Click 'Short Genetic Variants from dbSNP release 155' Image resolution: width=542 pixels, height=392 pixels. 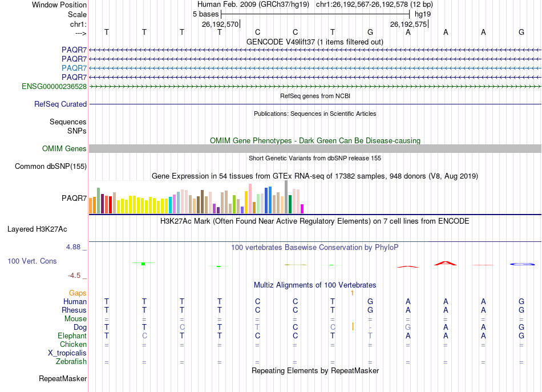(315, 158)
